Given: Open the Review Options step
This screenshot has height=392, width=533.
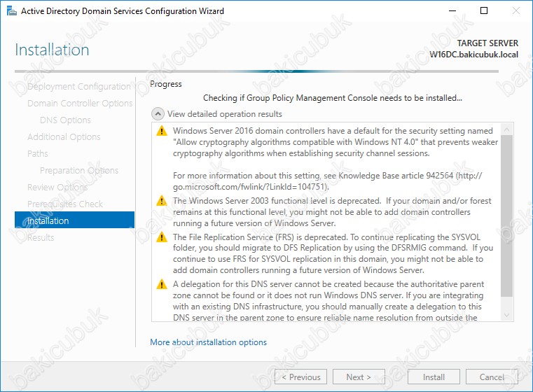Looking at the screenshot, I should tap(57, 188).
